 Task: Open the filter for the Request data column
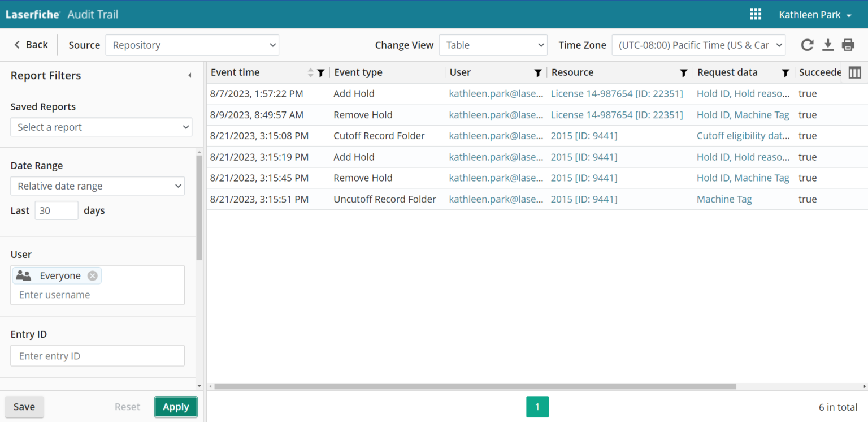pos(785,73)
